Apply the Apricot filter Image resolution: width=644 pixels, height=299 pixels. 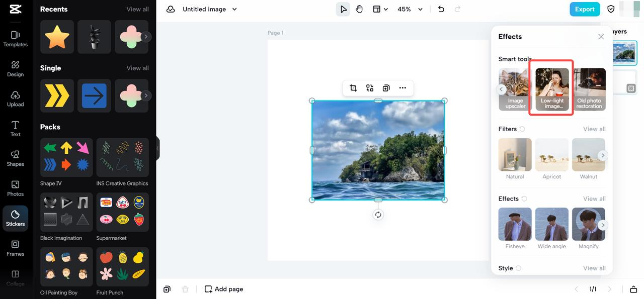(x=552, y=159)
